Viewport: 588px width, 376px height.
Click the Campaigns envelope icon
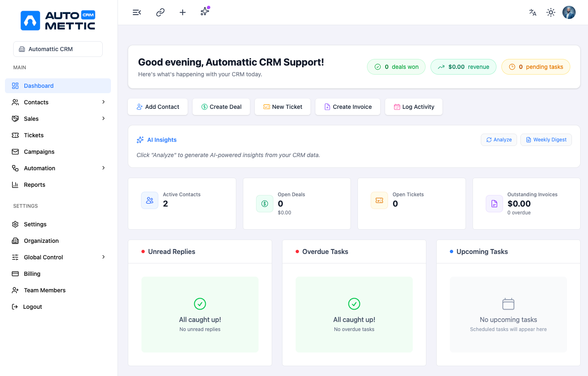14,151
